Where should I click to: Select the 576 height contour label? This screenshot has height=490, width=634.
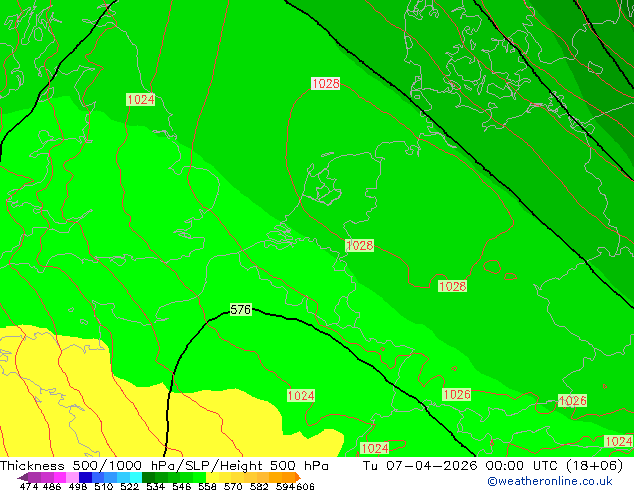tap(241, 310)
